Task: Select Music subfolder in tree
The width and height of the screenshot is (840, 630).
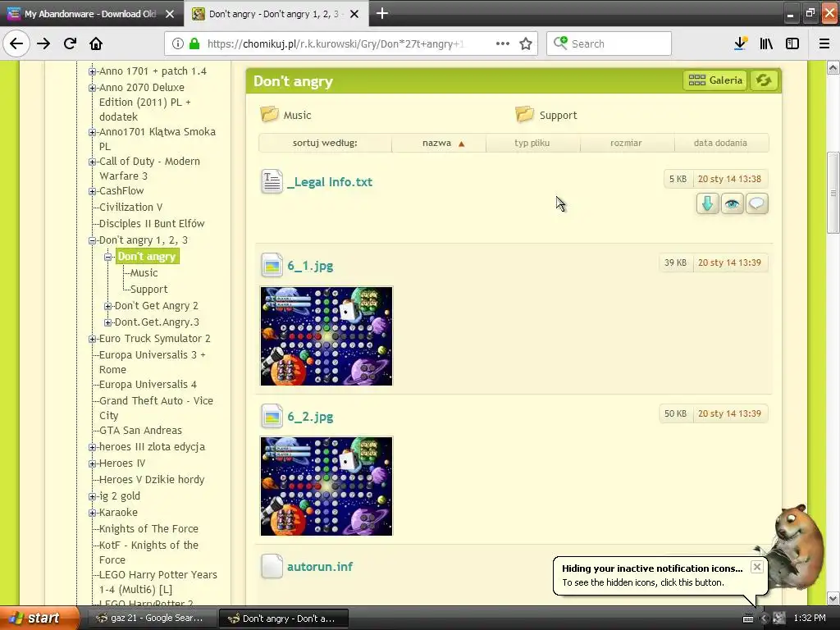Action: [144, 272]
